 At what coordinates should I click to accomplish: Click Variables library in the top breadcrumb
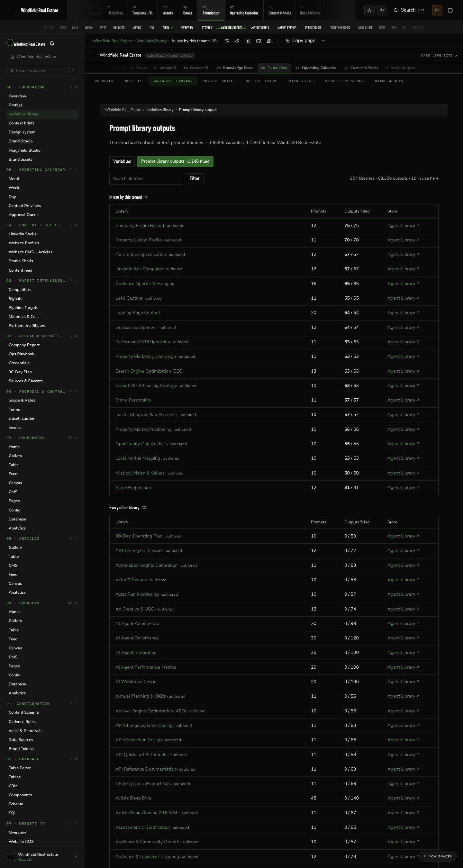coord(152,41)
